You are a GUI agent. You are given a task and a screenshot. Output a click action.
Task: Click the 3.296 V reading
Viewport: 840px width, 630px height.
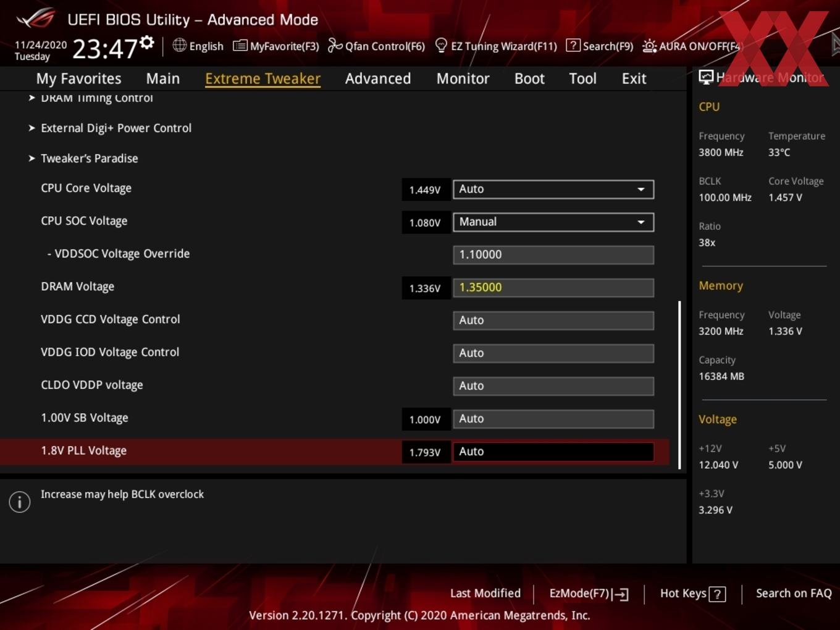(715, 510)
